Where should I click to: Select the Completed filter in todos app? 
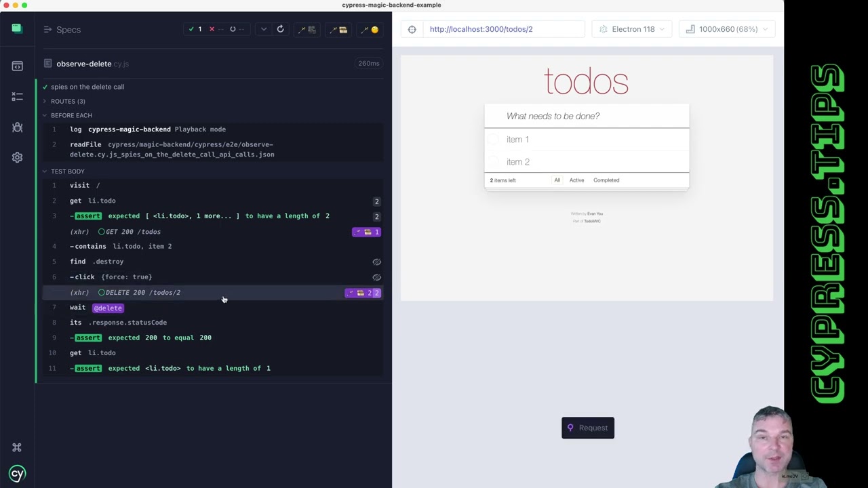606,180
